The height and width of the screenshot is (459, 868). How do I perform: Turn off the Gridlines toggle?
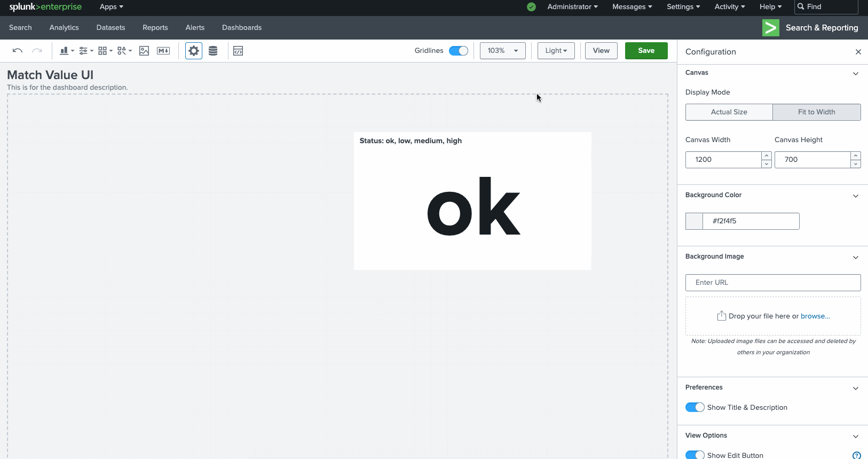[x=458, y=51]
